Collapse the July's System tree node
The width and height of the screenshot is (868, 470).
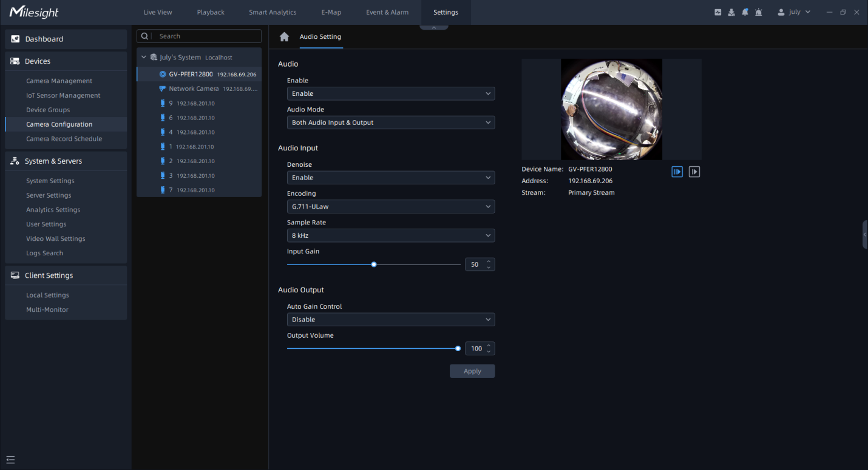point(144,58)
